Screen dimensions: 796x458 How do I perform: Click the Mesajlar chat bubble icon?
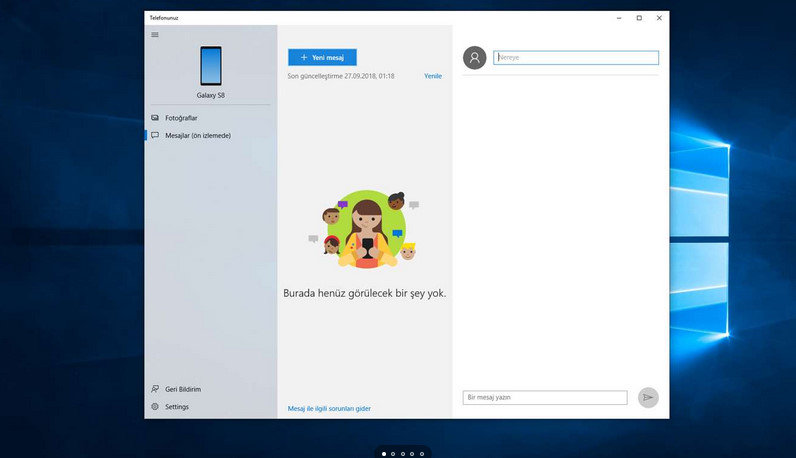click(x=155, y=136)
